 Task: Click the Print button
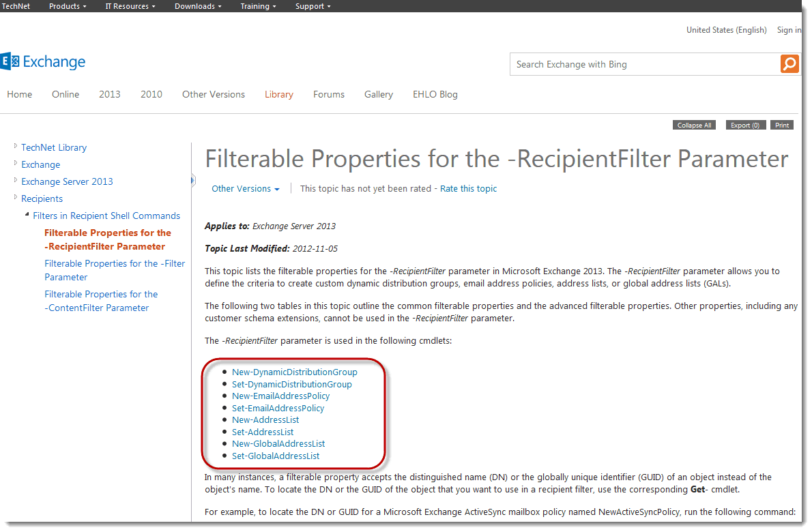782,125
